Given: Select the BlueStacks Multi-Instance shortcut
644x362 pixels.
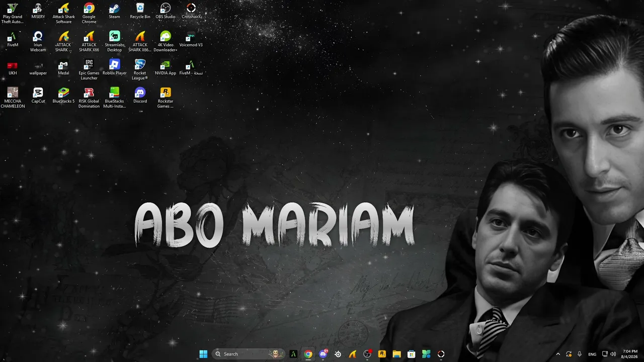Looking at the screenshot, I should 115,98.
